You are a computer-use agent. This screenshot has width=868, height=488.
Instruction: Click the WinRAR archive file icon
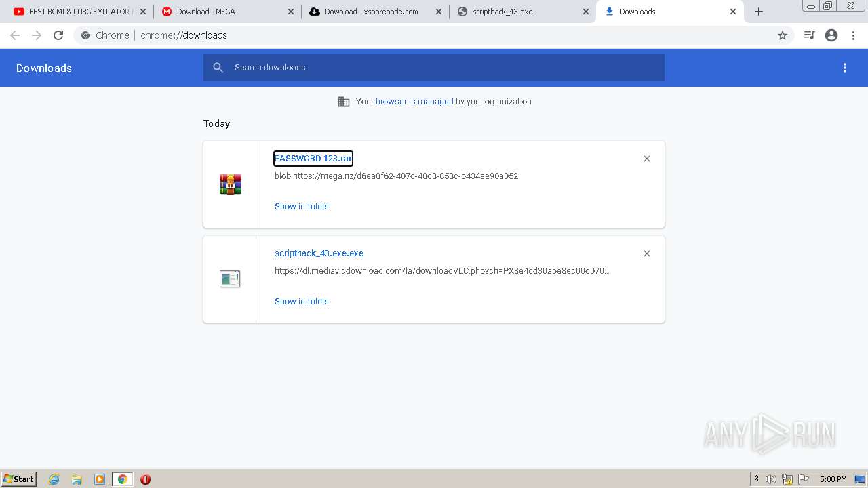point(231,184)
